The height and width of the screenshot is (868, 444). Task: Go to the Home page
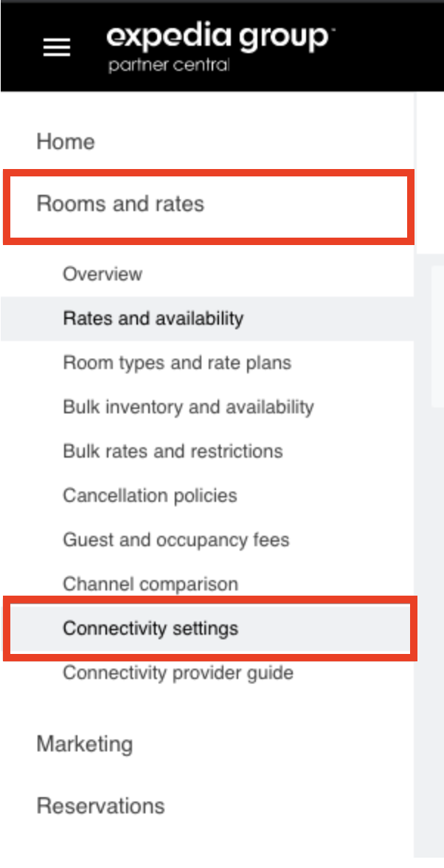(x=66, y=142)
